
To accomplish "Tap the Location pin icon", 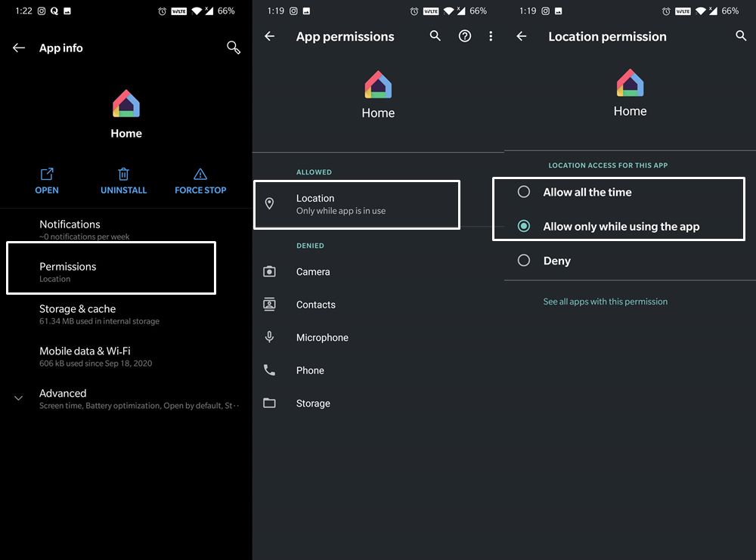I will pyautogui.click(x=270, y=204).
